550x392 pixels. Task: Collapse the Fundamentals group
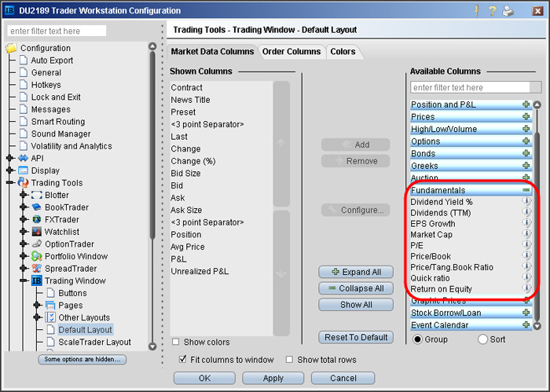click(x=526, y=190)
